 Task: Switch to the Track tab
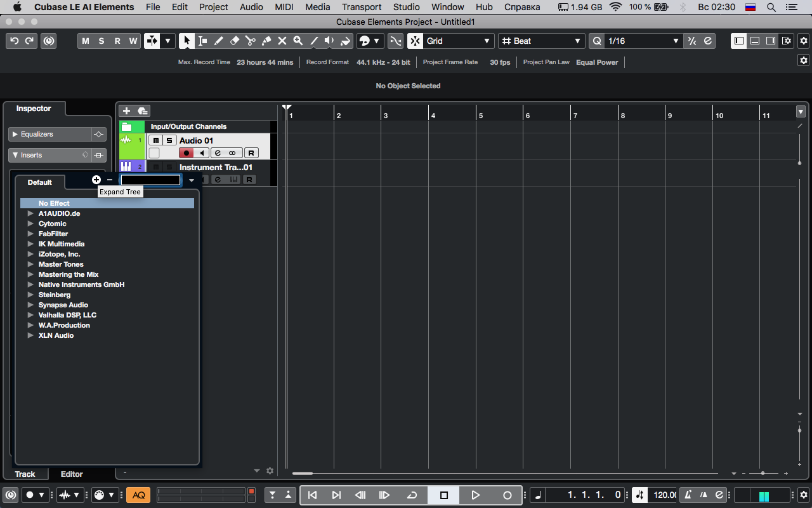[x=25, y=474]
